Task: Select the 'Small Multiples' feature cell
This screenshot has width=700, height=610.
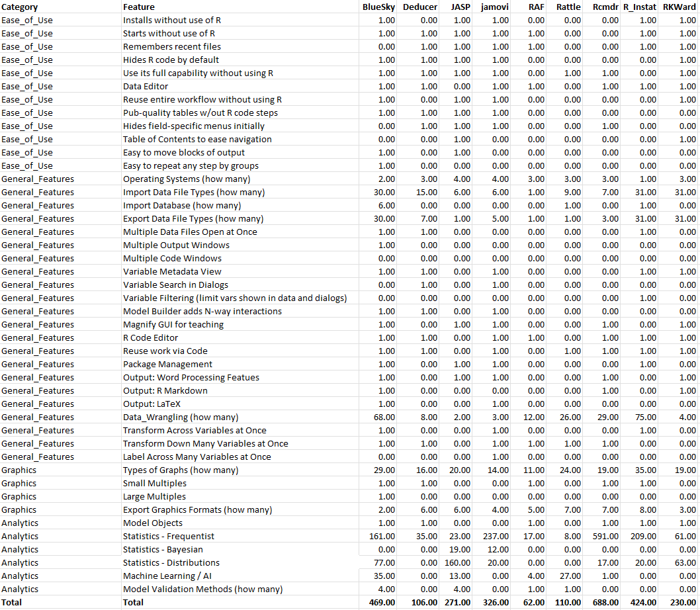Action: (x=154, y=483)
